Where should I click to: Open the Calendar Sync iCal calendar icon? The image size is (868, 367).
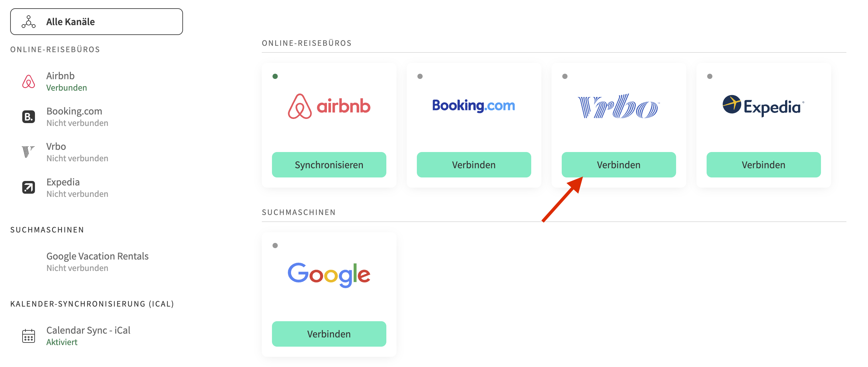coord(29,336)
